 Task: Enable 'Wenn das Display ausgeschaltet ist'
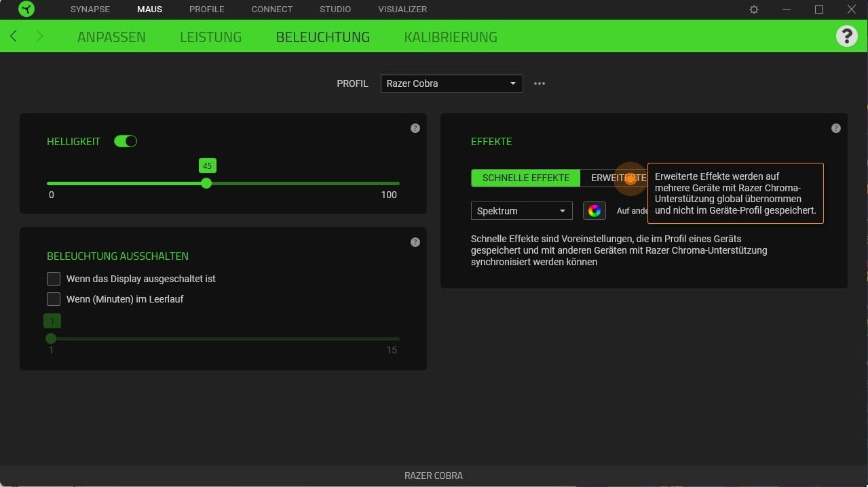(x=54, y=279)
